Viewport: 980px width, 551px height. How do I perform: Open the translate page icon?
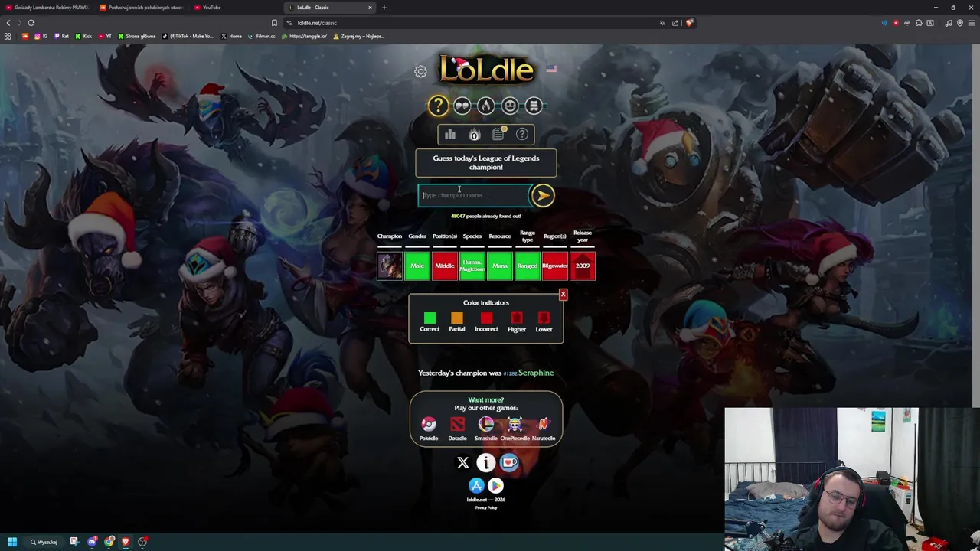click(x=662, y=23)
